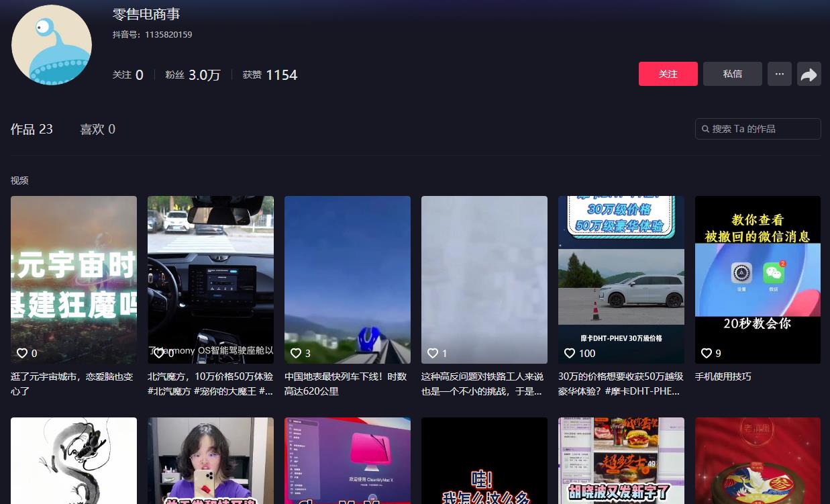This screenshot has width=830, height=504.
Task: Open the three-dots more options button
Action: coord(779,74)
